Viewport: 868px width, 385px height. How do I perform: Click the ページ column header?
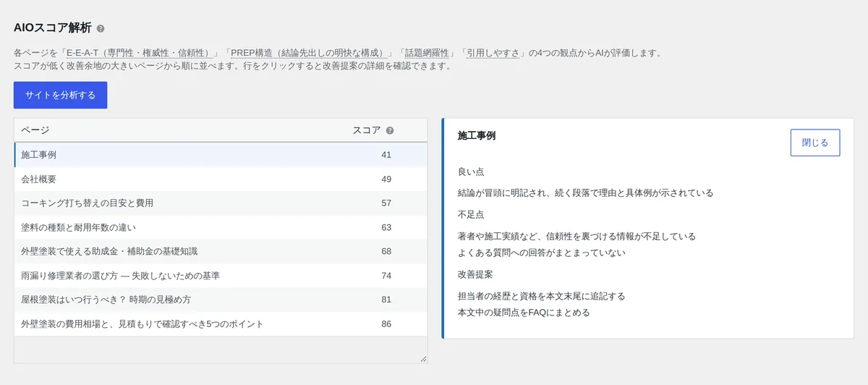click(35, 130)
